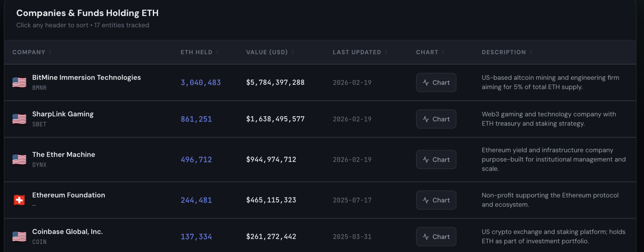The image size is (644, 252).
Task: Click the sort arrows icon next to ETH Held header
Action: (217, 52)
